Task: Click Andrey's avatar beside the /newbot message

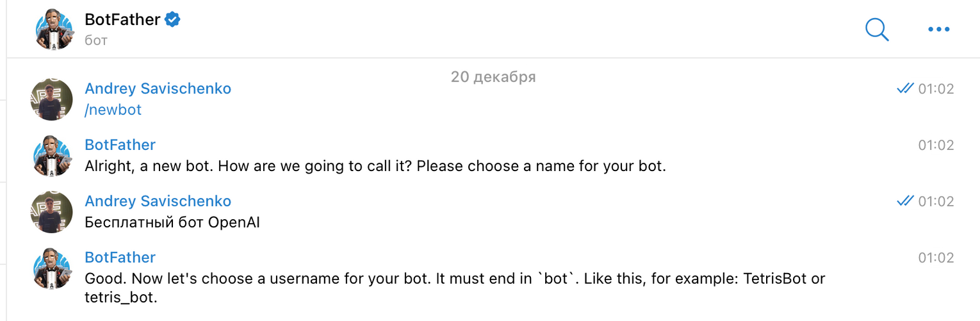Action: pos(52,100)
